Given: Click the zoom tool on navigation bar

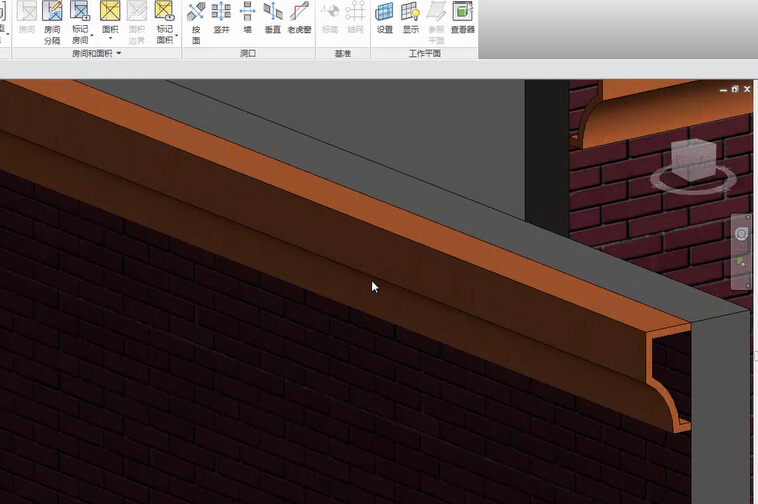Looking at the screenshot, I should pos(741,262).
